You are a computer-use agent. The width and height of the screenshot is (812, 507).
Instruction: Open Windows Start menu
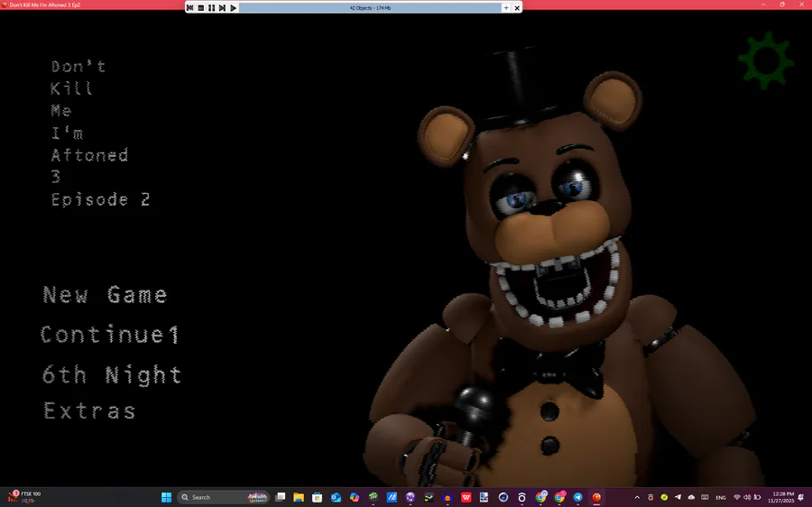click(166, 497)
